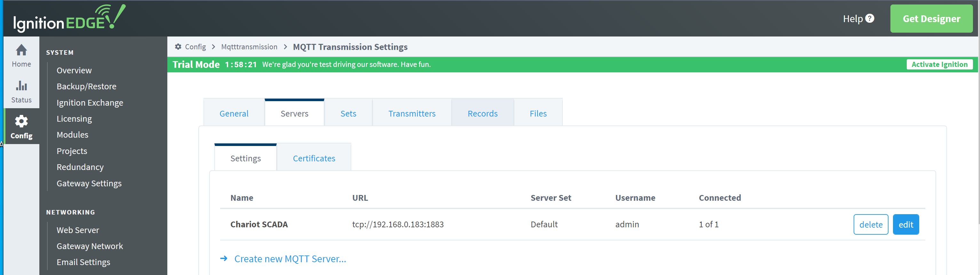980x275 pixels.
Task: Click the admin username cell
Action: 627,224
